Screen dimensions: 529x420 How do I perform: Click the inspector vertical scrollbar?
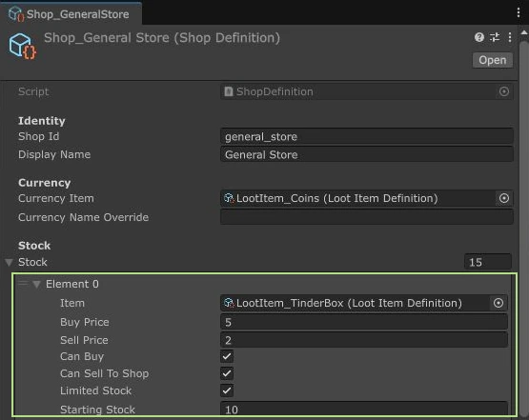[524, 230]
